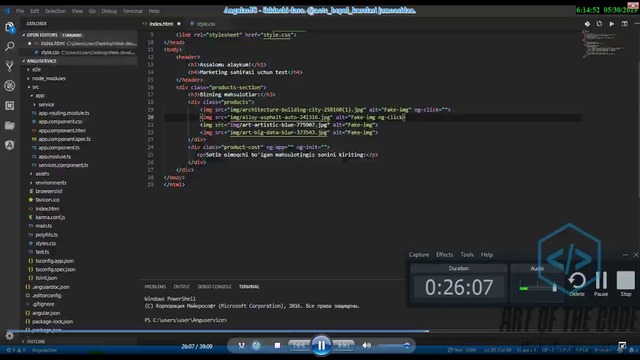The image size is (640, 360).
Task: Click the recorder Delete button
Action: (577, 284)
